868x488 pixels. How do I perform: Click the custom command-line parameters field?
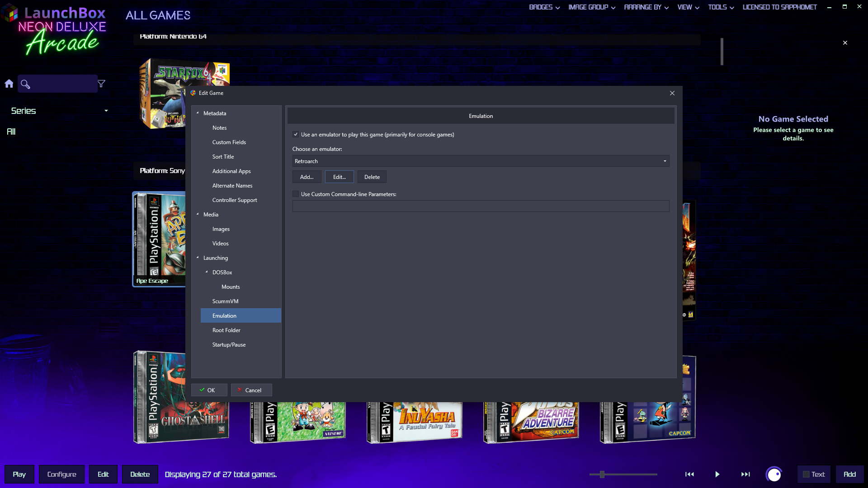click(x=481, y=206)
